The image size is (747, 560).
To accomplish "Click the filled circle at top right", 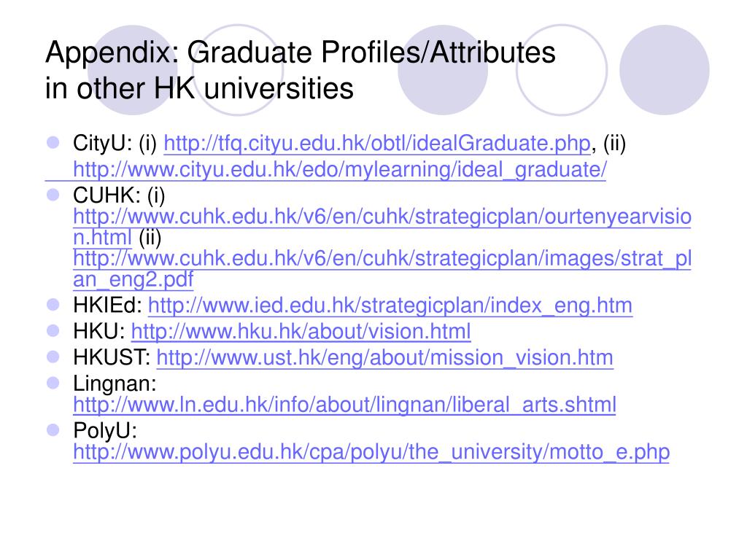I will pyautogui.click(x=664, y=70).
